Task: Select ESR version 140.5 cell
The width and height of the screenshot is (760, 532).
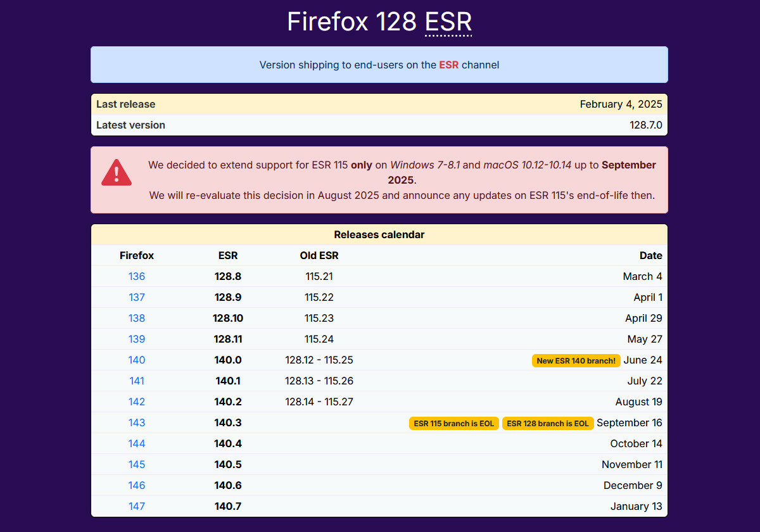Action: pyautogui.click(x=228, y=464)
